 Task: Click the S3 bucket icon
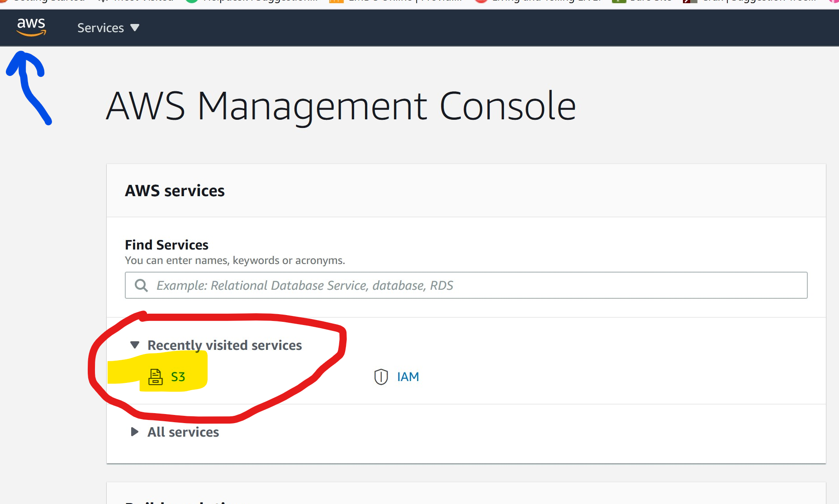click(155, 377)
